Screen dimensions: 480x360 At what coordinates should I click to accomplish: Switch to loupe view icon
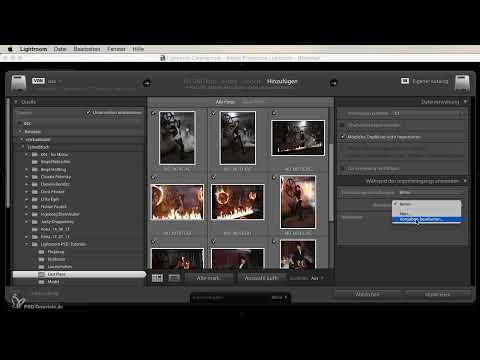click(x=174, y=278)
